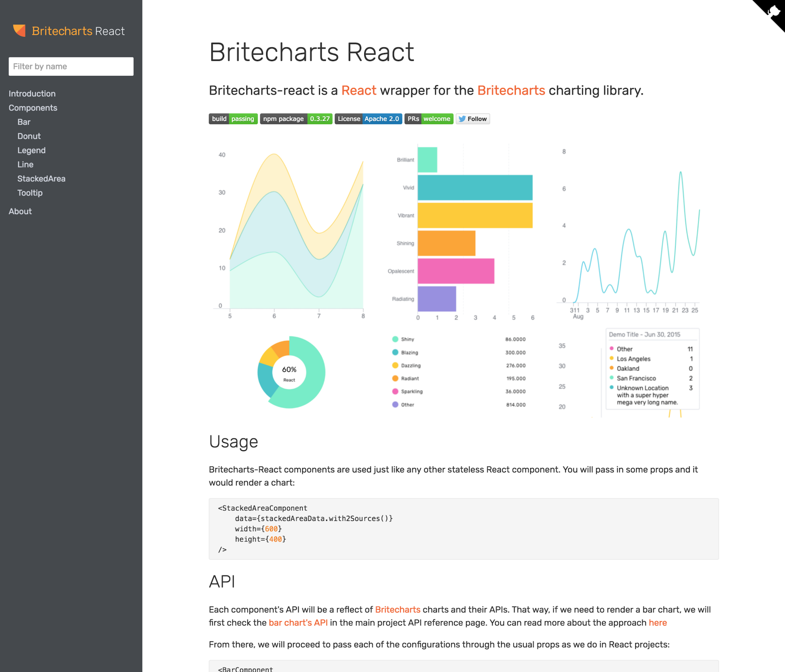Open the About page in the sidebar
This screenshot has height=672, width=785.
point(20,211)
